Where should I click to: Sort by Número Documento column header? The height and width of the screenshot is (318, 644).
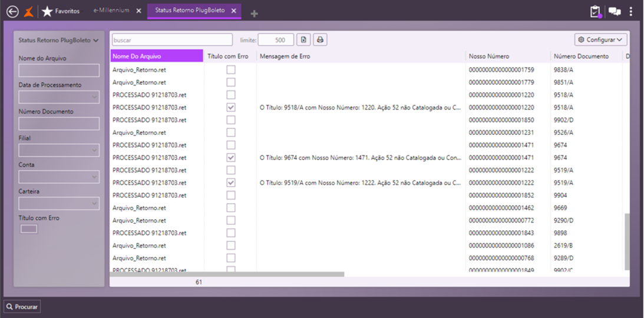click(586, 56)
